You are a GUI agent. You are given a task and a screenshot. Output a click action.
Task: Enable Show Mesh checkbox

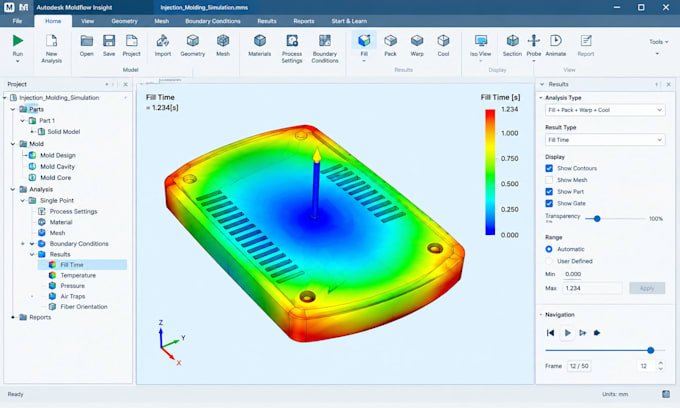549,180
